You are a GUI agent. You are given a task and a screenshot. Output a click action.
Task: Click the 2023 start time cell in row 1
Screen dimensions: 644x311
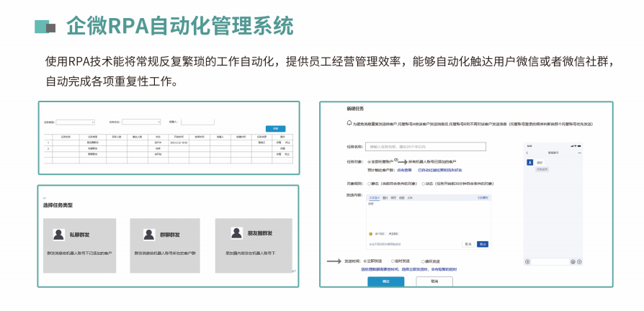click(x=179, y=143)
